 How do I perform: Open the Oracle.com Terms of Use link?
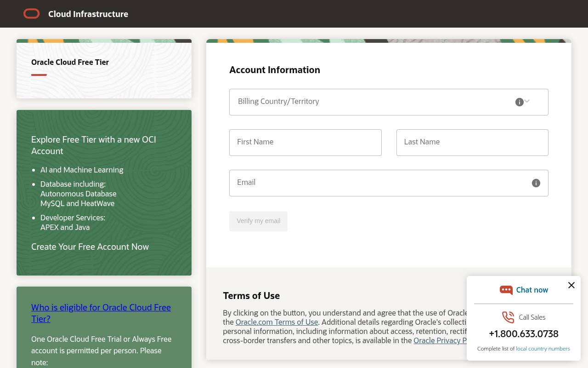point(277,322)
